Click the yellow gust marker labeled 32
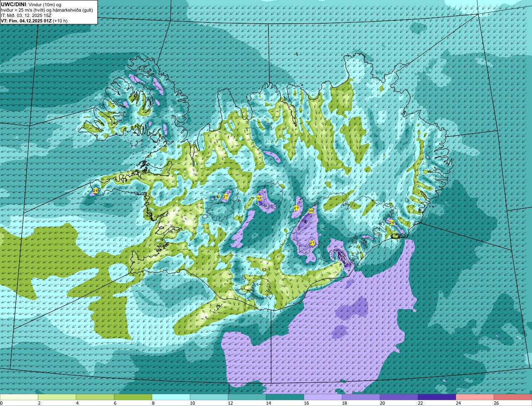This screenshot has width=532, height=406. pos(259,198)
